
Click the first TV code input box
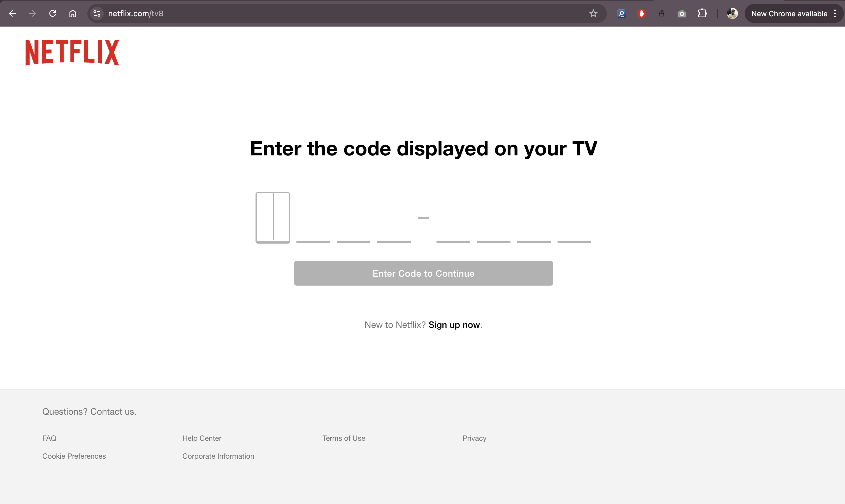pyautogui.click(x=273, y=217)
